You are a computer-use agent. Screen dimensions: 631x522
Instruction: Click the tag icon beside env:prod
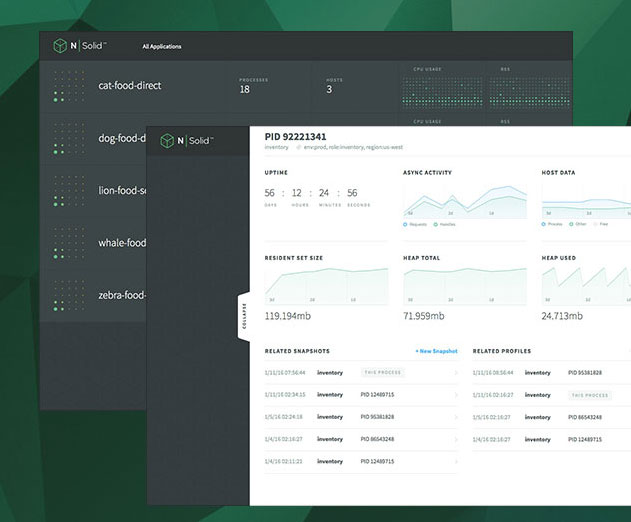click(x=299, y=147)
